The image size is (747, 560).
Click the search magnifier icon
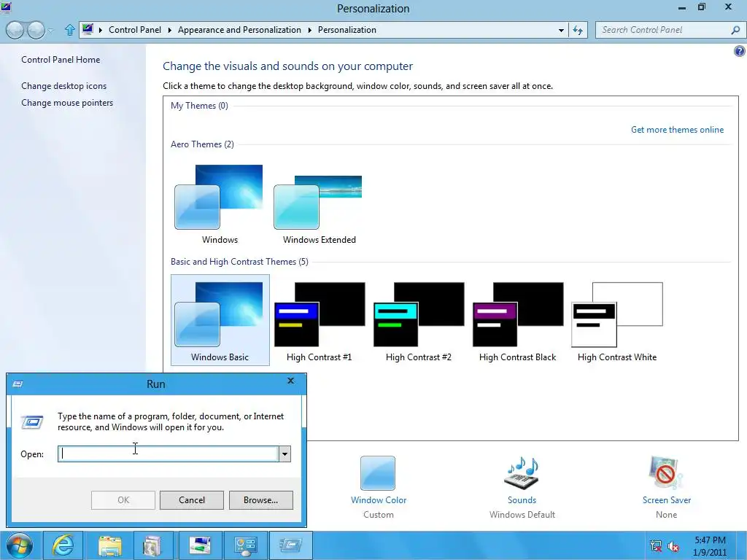coord(735,30)
